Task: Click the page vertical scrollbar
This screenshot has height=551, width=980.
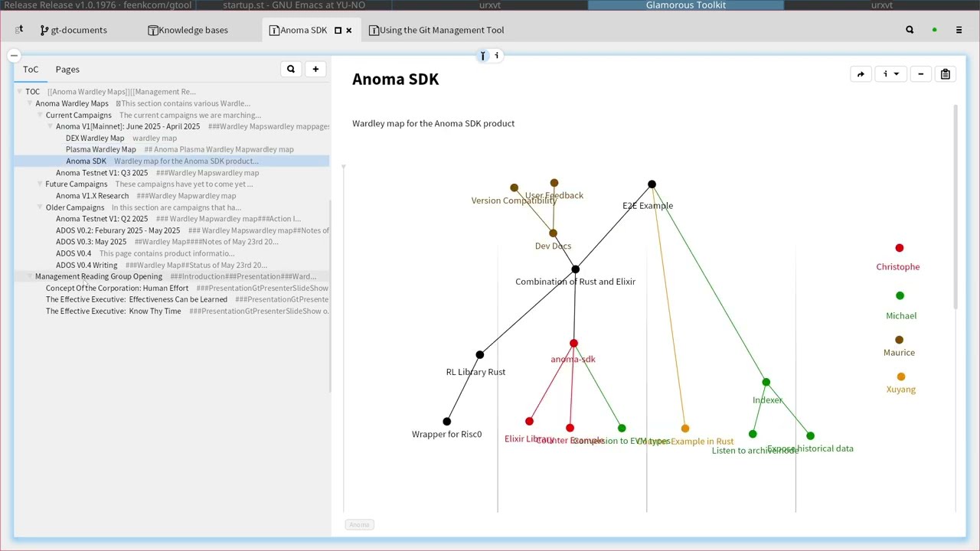Action: pyautogui.click(x=955, y=207)
